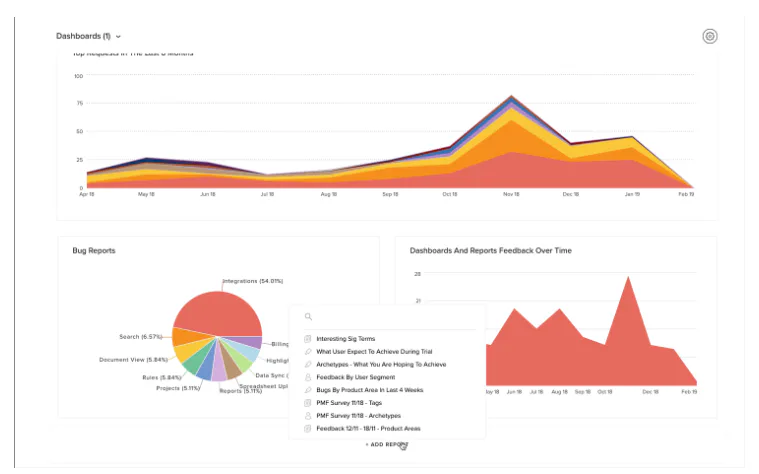759x474 pixels.
Task: Click user icon beside Feedback By User Segment
Action: tap(307, 377)
